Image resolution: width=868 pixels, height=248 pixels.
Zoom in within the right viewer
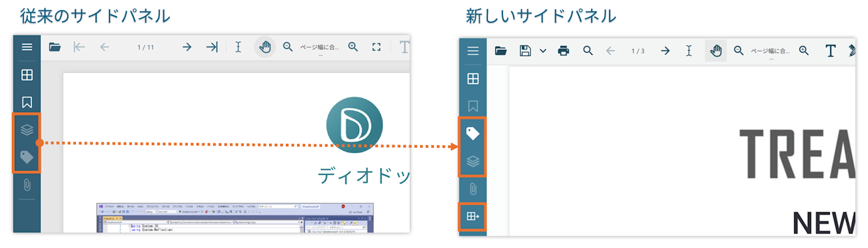click(804, 51)
